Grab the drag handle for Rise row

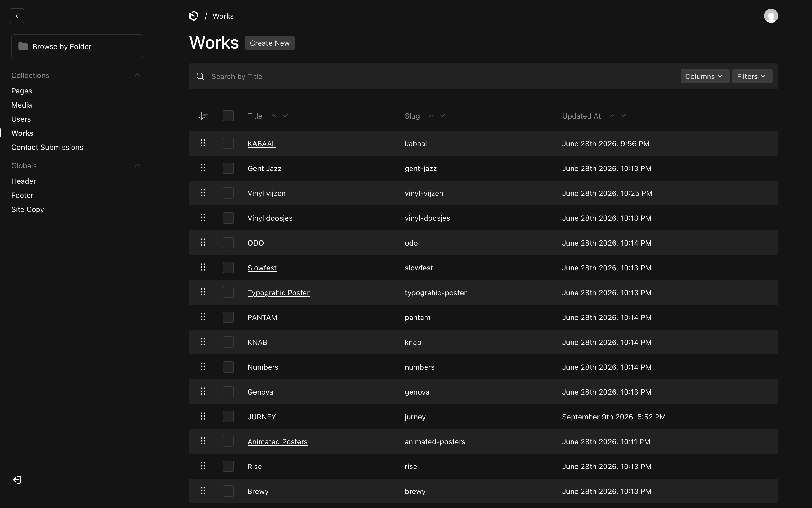click(203, 466)
